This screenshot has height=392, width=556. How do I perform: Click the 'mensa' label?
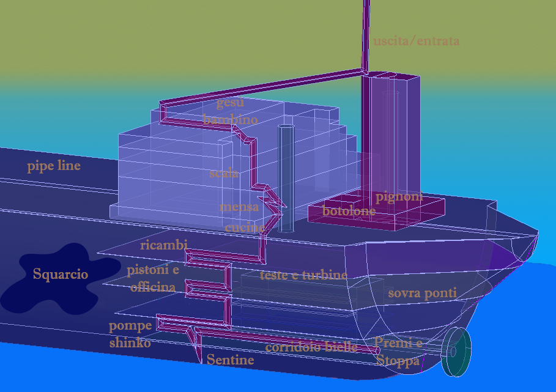coord(239,207)
